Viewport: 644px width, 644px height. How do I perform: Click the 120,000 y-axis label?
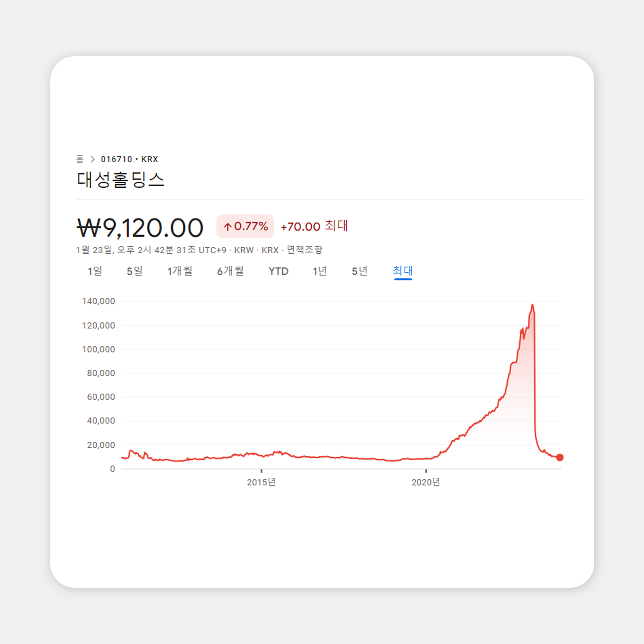click(x=98, y=325)
